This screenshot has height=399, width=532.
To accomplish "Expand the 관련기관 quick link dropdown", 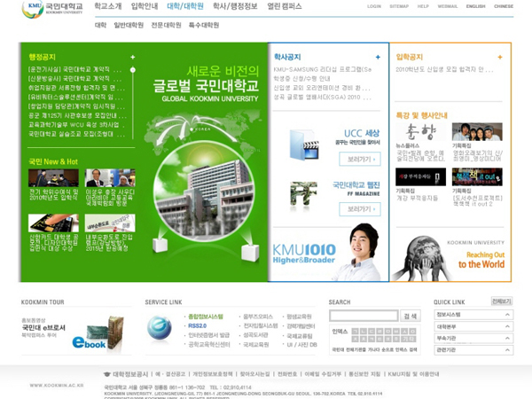I will tap(507, 349).
